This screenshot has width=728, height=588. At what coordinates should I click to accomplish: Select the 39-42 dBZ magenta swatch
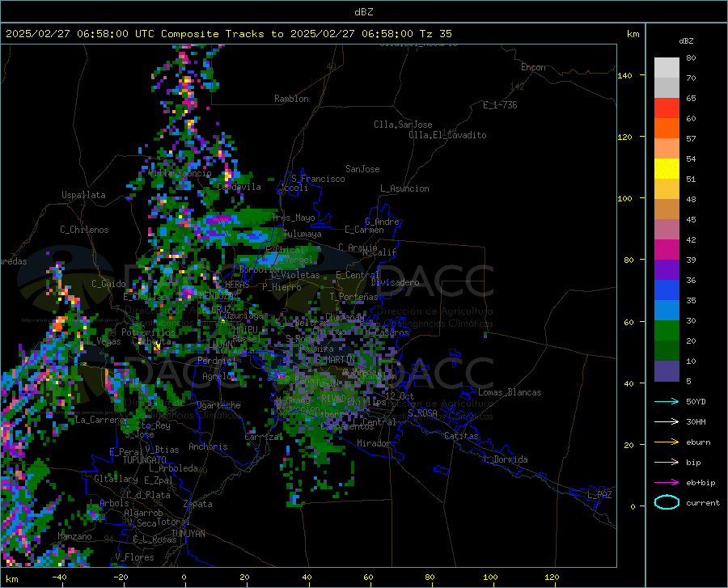point(667,250)
